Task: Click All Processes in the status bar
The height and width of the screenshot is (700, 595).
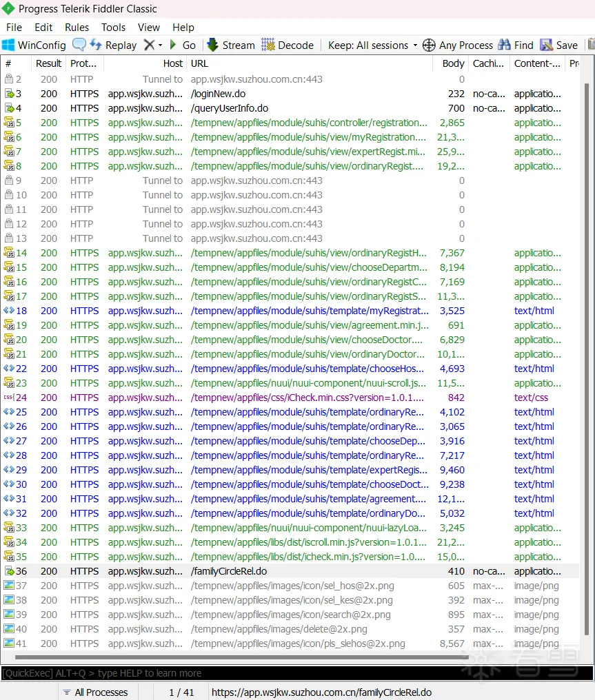Action: tap(101, 692)
